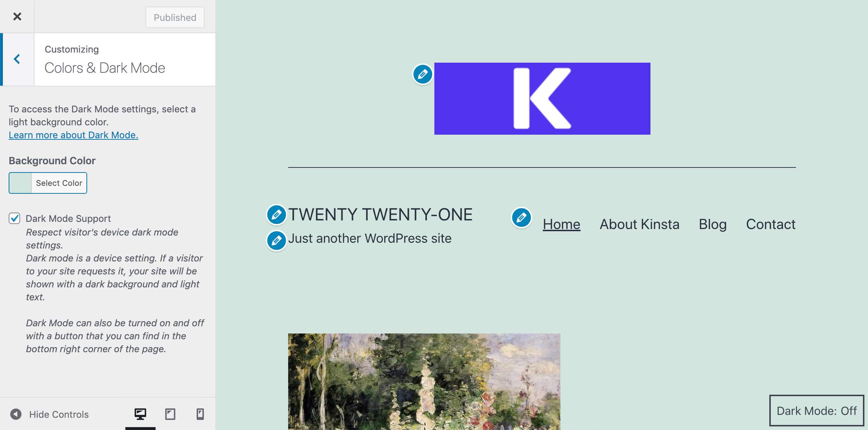Click the tablet preview icon at bottom
The image size is (868, 430).
click(170, 415)
